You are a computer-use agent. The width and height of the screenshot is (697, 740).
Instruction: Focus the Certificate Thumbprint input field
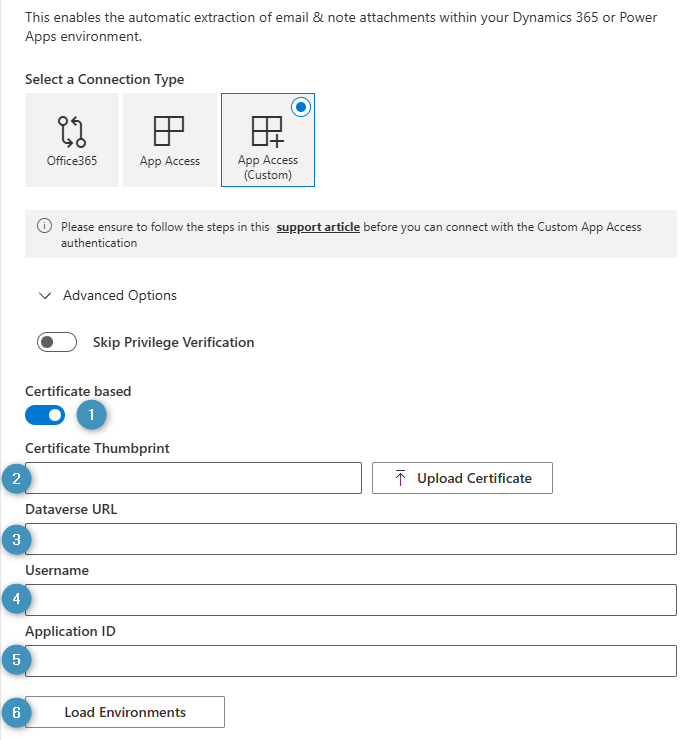[x=195, y=478]
